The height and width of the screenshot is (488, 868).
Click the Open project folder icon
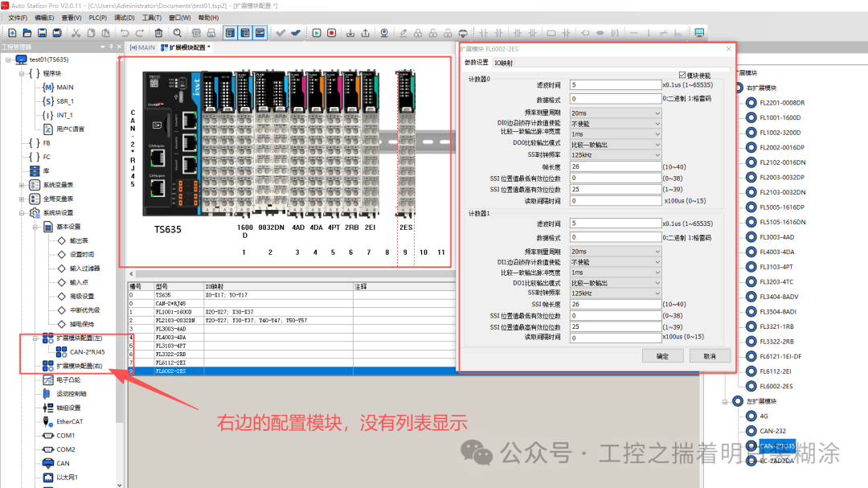[x=27, y=33]
